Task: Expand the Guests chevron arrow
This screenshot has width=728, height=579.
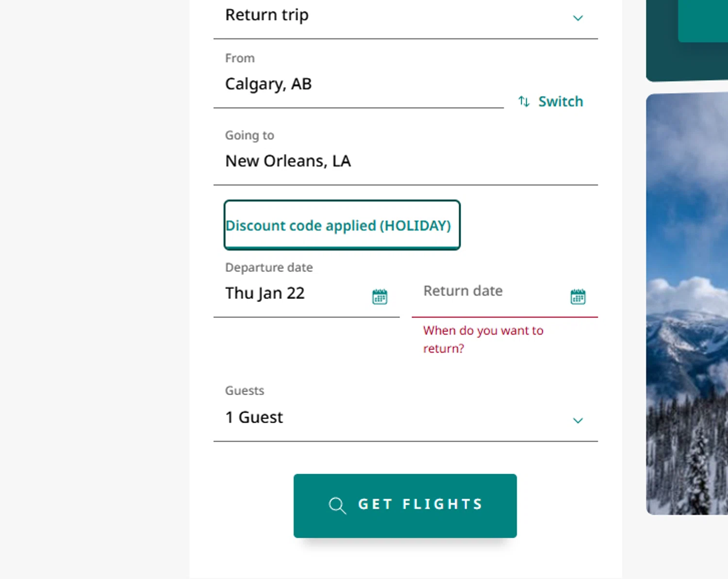Action: pyautogui.click(x=578, y=420)
